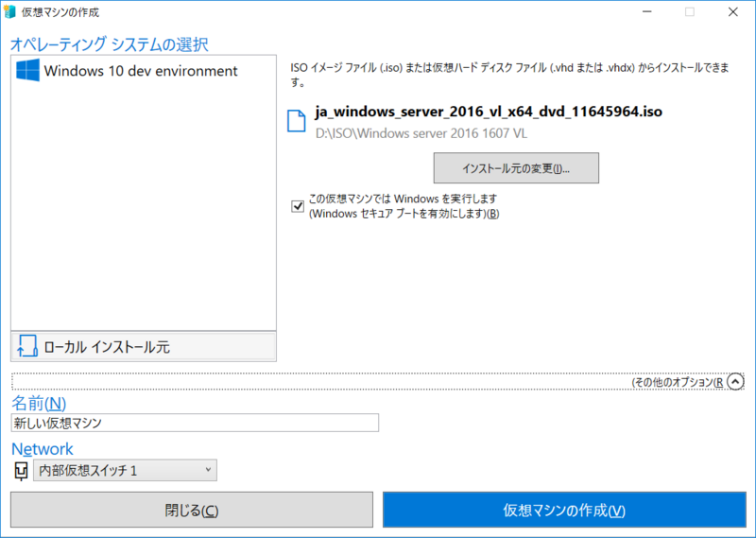Click the Windows logo icon in OS list
Viewport: 756px width, 538px height.
click(27, 71)
